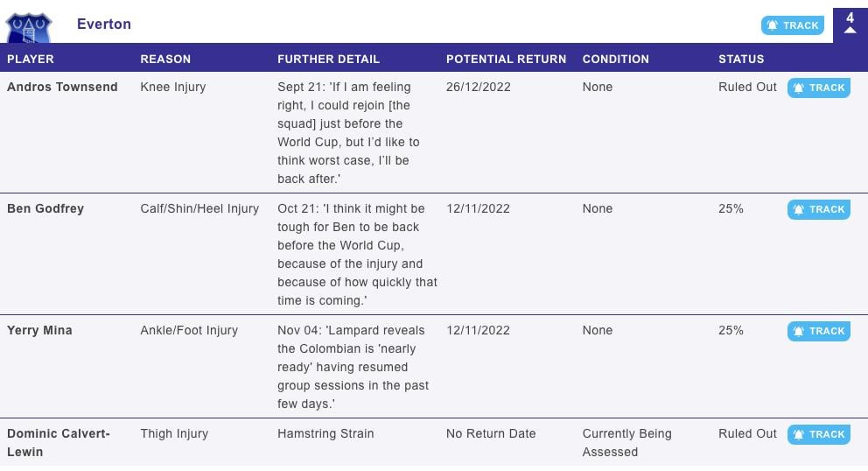The image size is (868, 471).
Task: Open the Everton team name link
Action: coord(104,24)
